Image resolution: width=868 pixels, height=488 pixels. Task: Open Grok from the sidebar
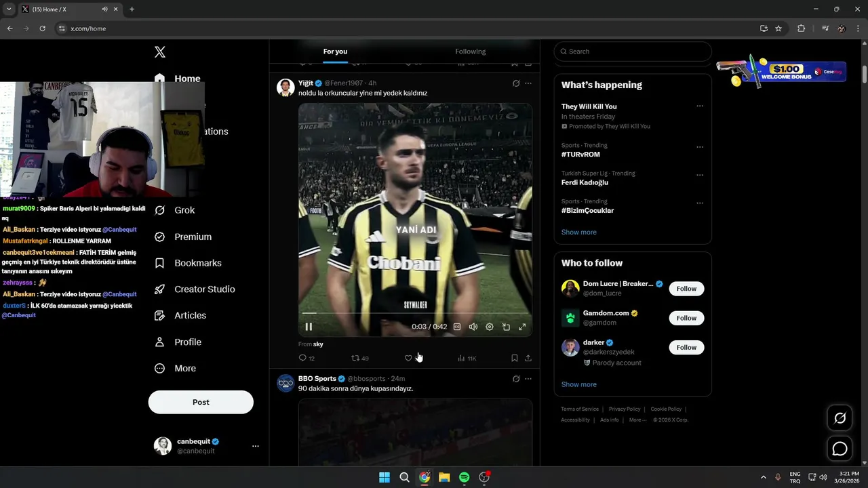174,210
